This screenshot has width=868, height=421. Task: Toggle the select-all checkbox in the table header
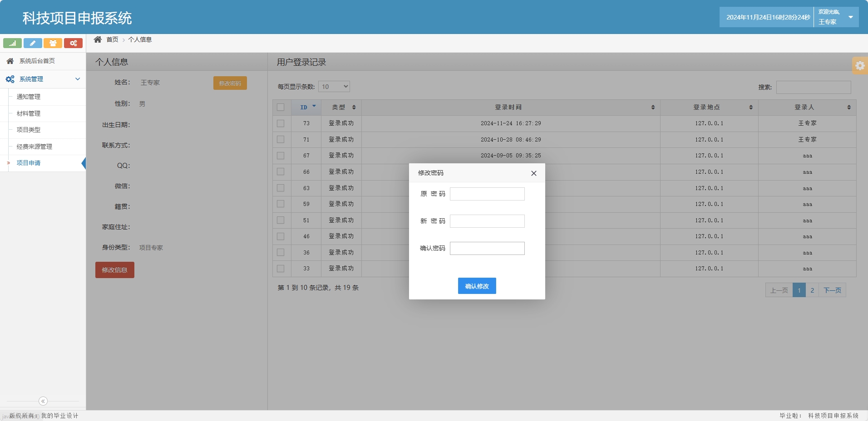280,107
